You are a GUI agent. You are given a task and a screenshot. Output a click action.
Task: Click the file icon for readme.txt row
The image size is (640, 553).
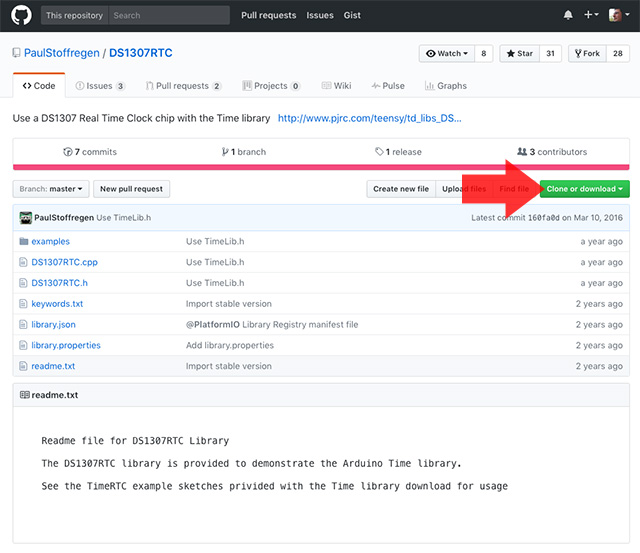[x=23, y=366]
